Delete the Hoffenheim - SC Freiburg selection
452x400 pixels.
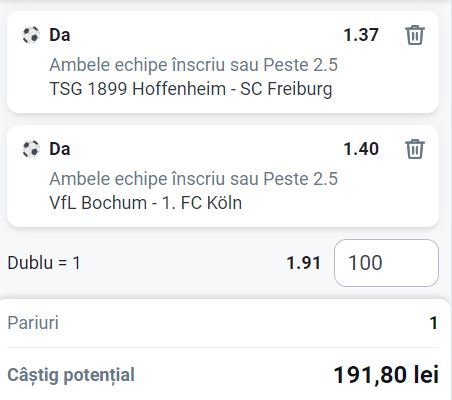415,35
